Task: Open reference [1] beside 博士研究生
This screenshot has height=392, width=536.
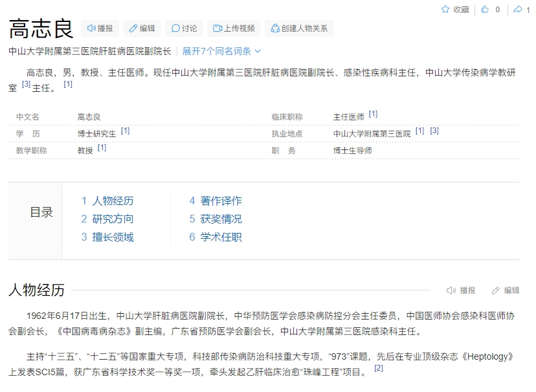Action: click(x=125, y=131)
